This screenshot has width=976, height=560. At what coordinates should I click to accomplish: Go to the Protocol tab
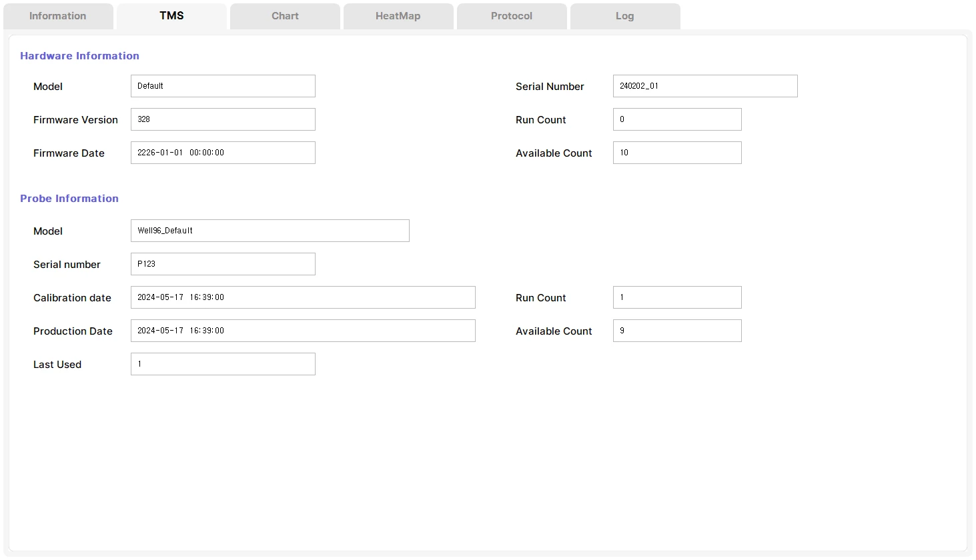(512, 16)
